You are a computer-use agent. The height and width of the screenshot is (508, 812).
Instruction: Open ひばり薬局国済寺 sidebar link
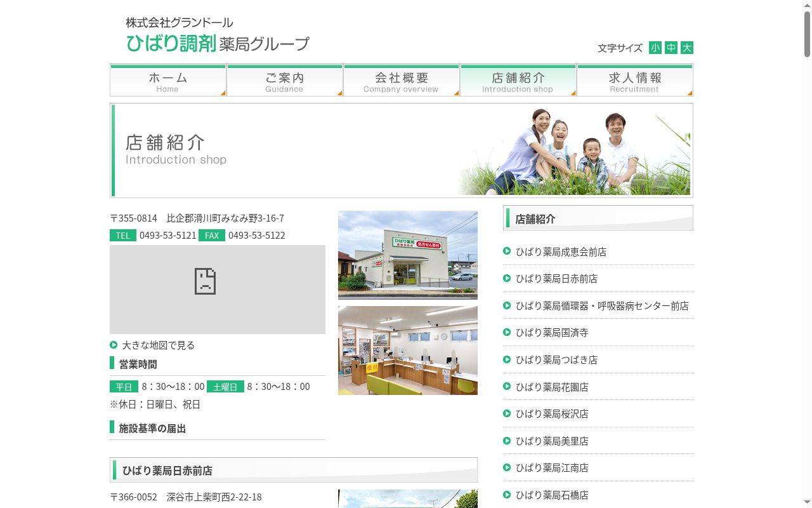pos(552,333)
